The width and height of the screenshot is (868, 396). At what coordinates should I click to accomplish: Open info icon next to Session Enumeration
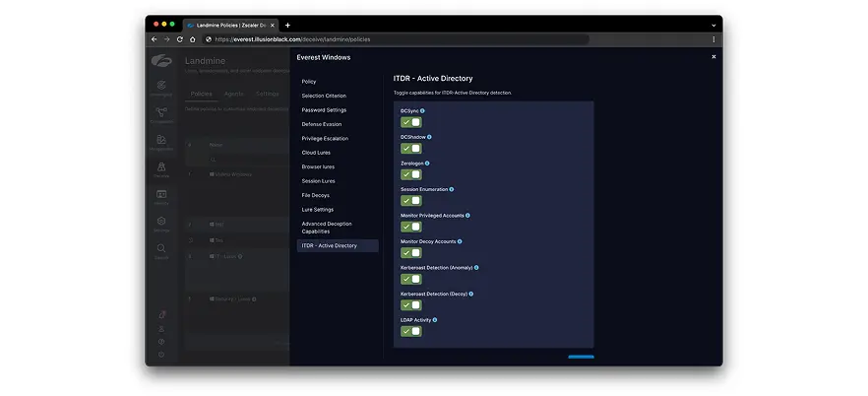point(451,189)
